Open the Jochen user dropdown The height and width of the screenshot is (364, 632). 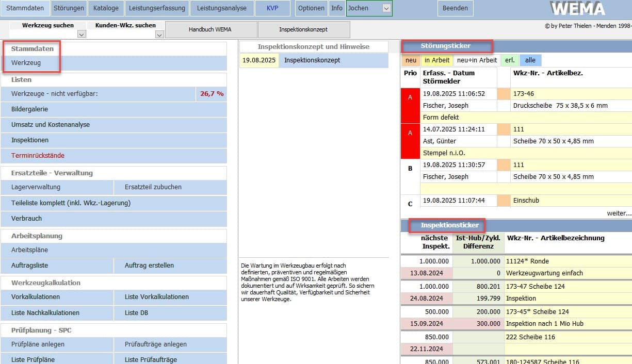[x=386, y=8]
